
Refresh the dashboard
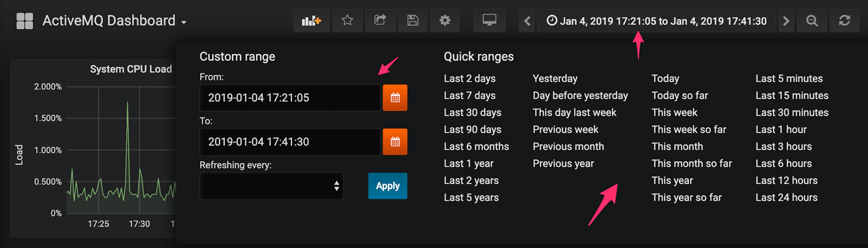(844, 21)
